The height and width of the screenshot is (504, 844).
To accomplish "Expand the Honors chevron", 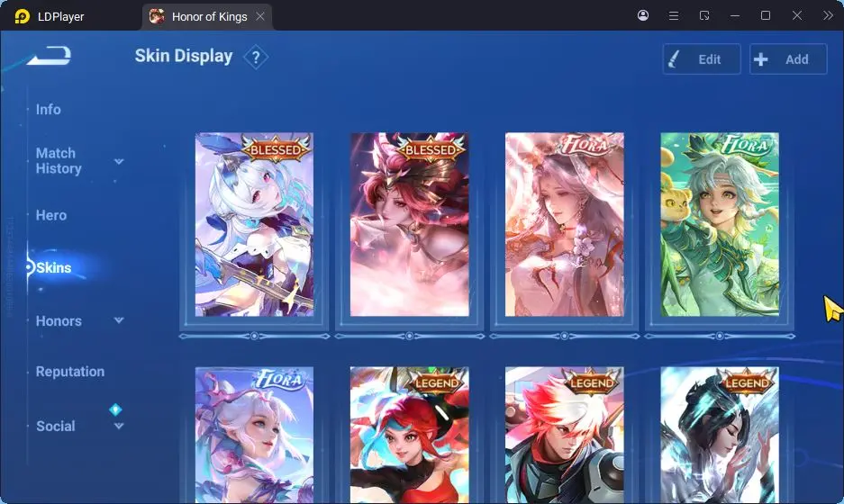I will tap(119, 320).
